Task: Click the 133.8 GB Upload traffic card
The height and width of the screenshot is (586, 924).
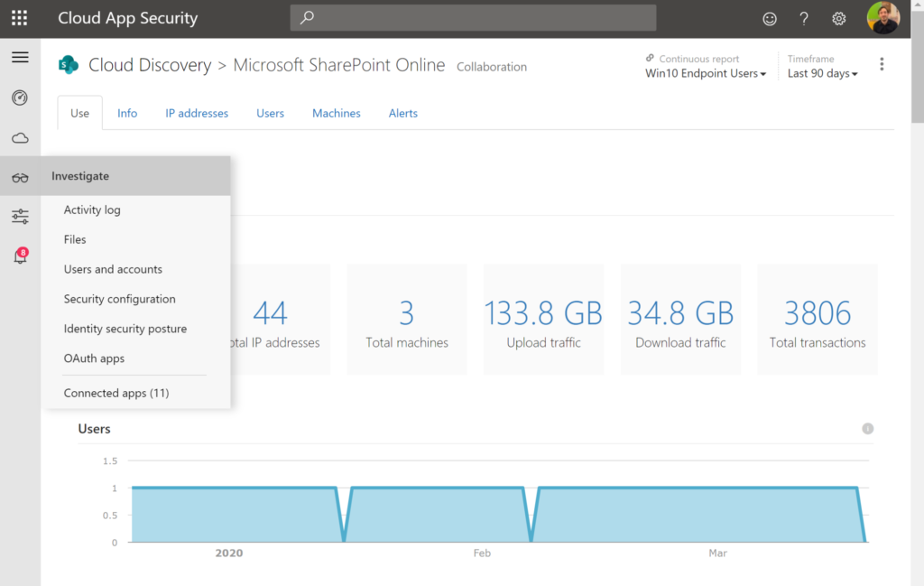Action: coord(543,320)
